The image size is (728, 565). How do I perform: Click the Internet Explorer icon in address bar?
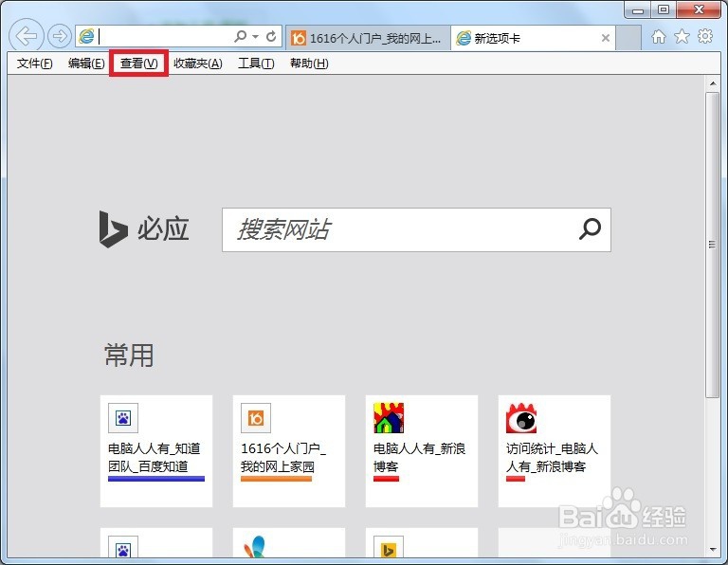point(86,36)
